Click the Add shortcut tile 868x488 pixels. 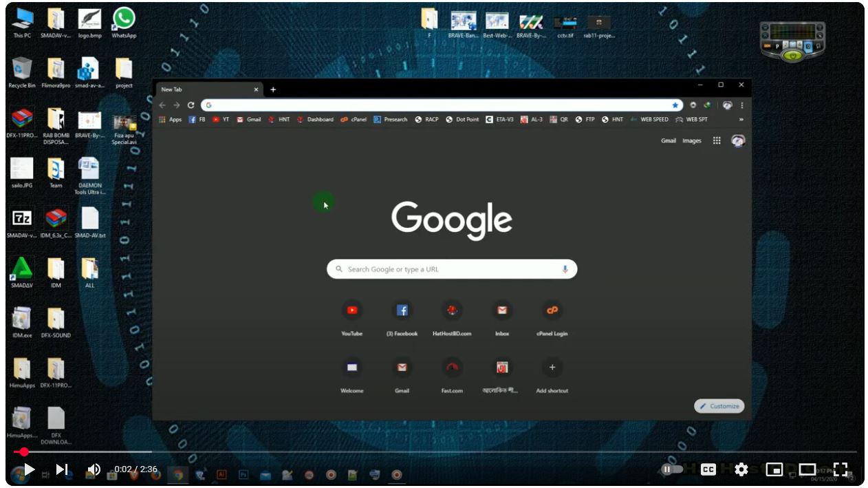click(552, 375)
